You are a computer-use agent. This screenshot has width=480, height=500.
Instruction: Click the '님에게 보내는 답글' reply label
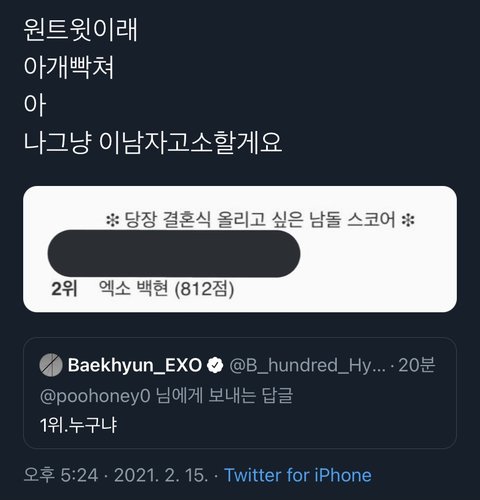coord(225,396)
